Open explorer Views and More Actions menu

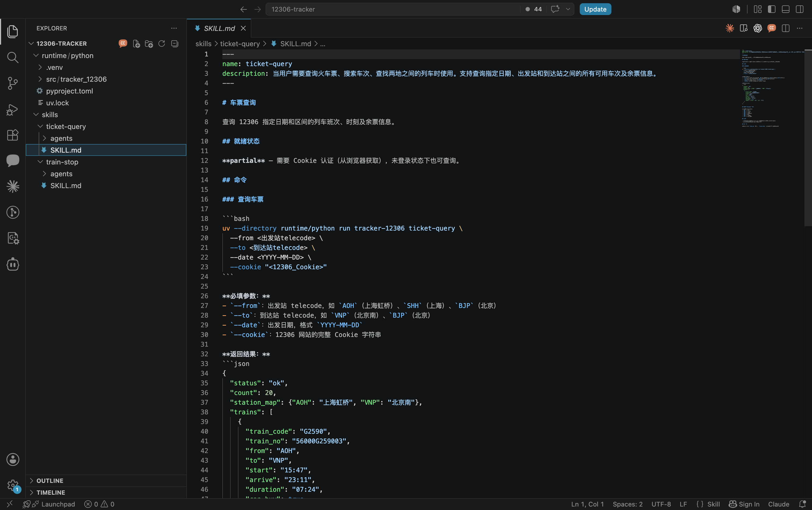174,28
